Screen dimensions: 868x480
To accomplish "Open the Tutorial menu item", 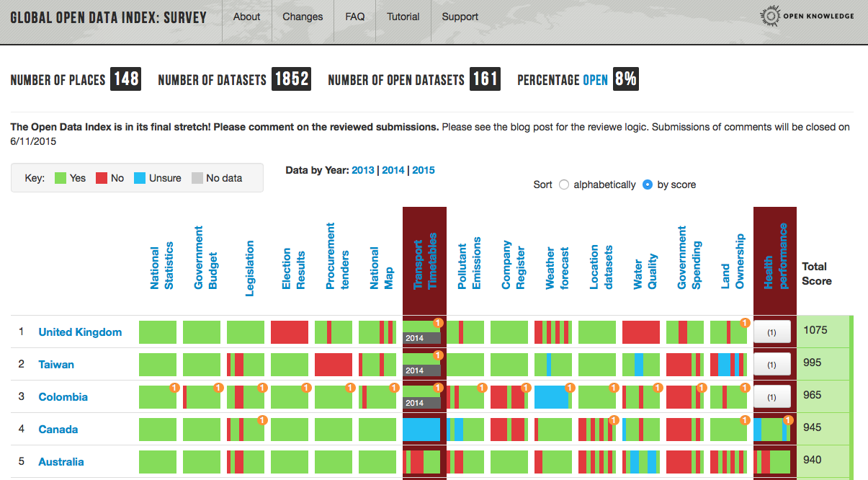I will click(403, 17).
